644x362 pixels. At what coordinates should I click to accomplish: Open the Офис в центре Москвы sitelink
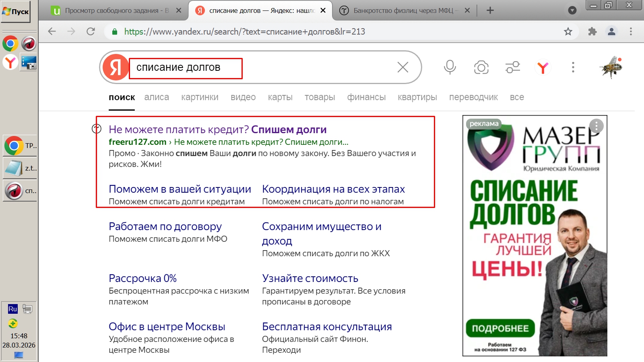click(167, 327)
